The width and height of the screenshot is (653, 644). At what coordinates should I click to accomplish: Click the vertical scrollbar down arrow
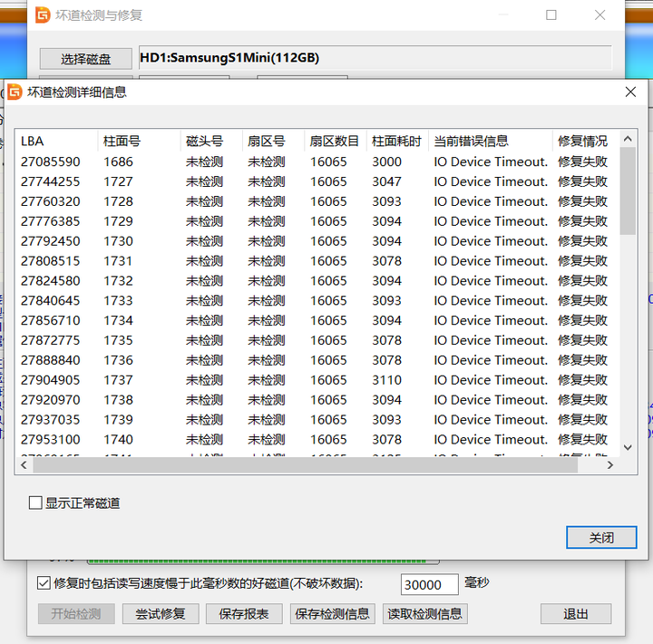click(628, 447)
